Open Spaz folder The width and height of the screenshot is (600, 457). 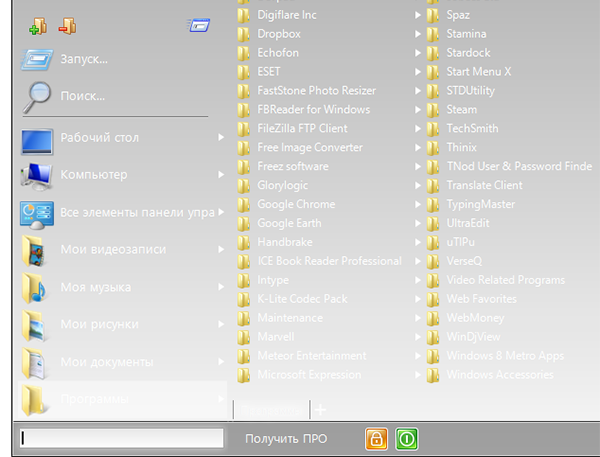(512, 15)
